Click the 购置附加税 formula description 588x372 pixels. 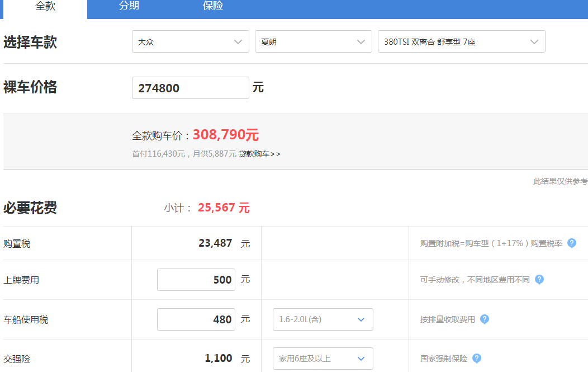click(x=491, y=243)
